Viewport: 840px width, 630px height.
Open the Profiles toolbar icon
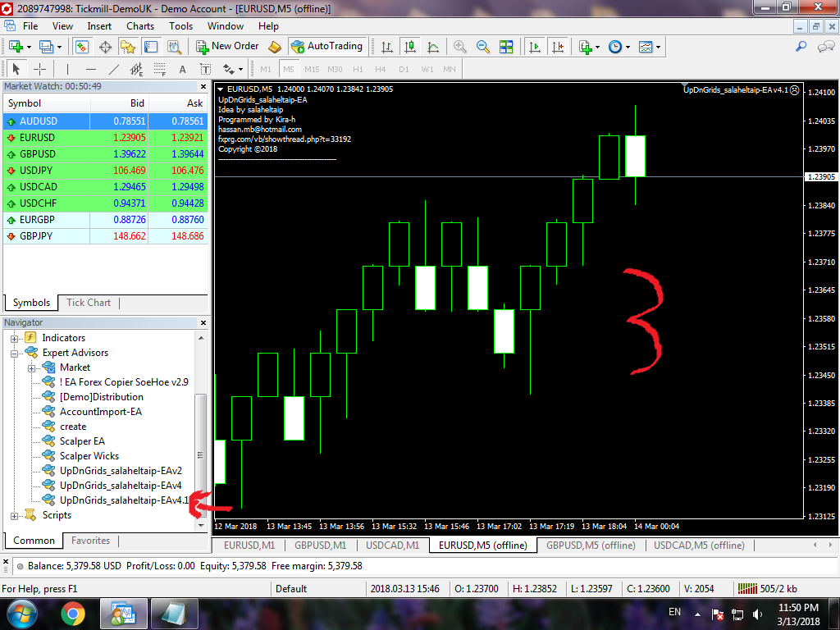(46, 47)
